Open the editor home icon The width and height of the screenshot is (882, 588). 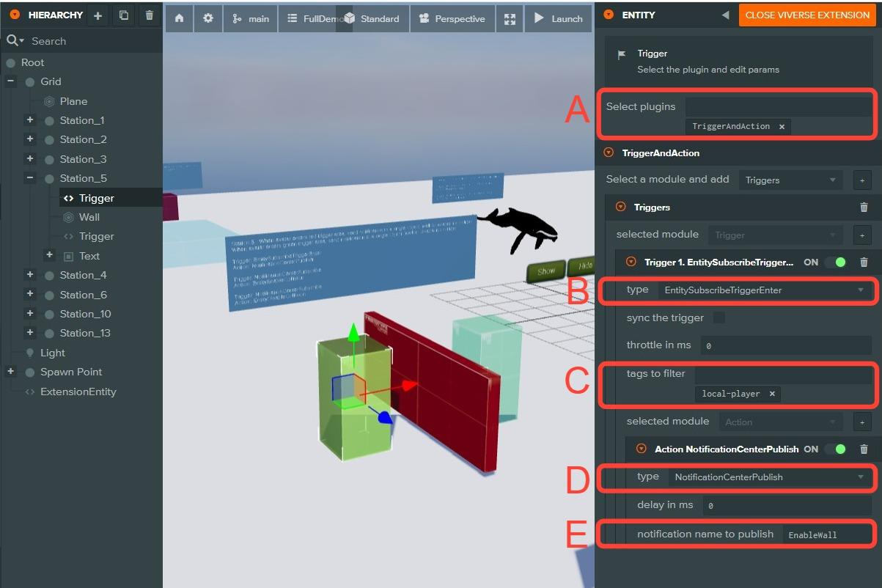[x=179, y=18]
